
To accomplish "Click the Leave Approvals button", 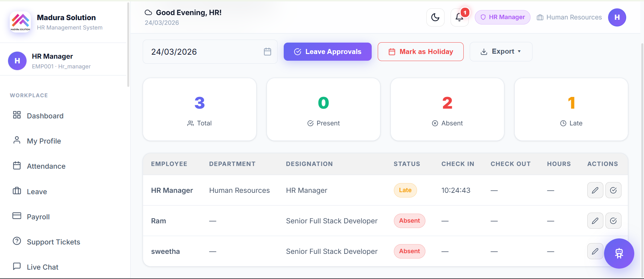I will tap(327, 52).
